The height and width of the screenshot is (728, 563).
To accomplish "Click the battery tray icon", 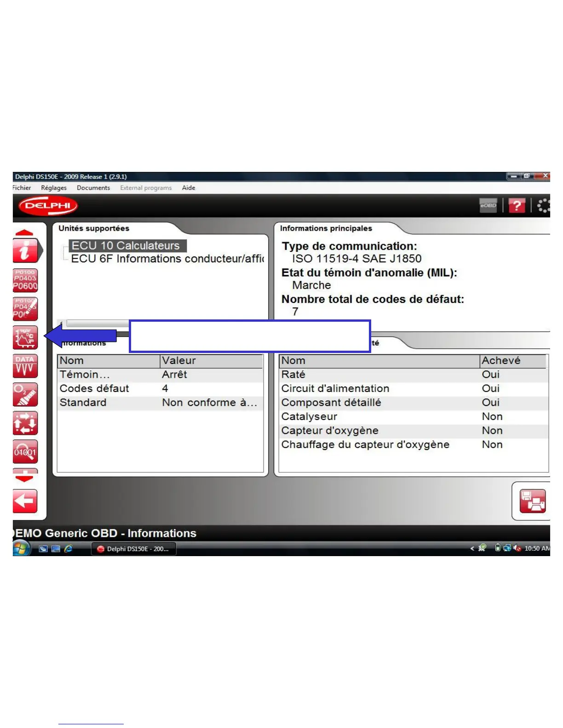I will [x=498, y=548].
